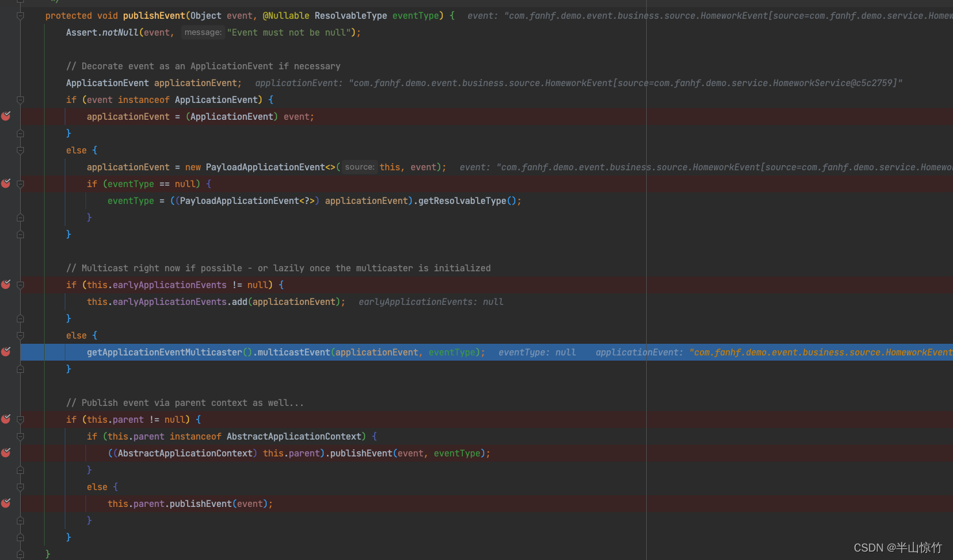
Task: Toggle breakpoint on 'if (eventType == null)' line
Action: click(6, 183)
